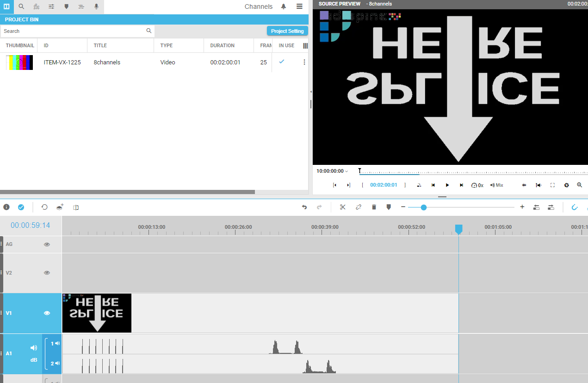Mute the A1 audio track
Image resolution: width=588 pixels, height=383 pixels.
click(x=34, y=348)
